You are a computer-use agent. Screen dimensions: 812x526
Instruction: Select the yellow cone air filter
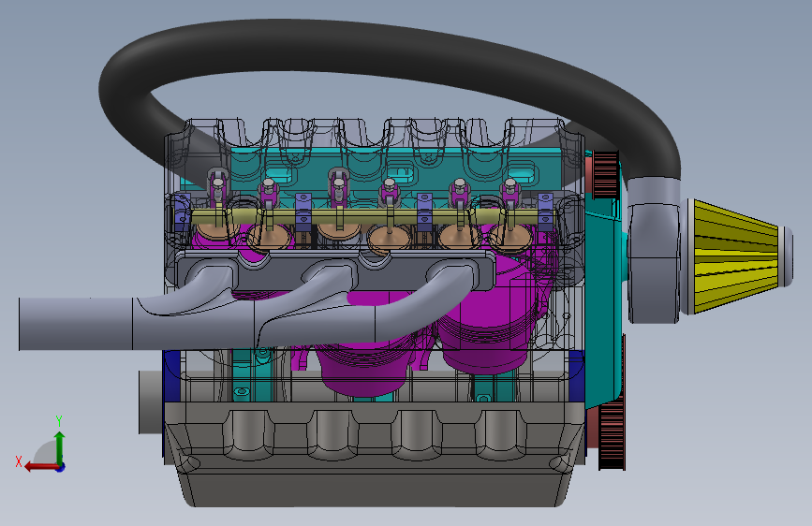point(735,256)
